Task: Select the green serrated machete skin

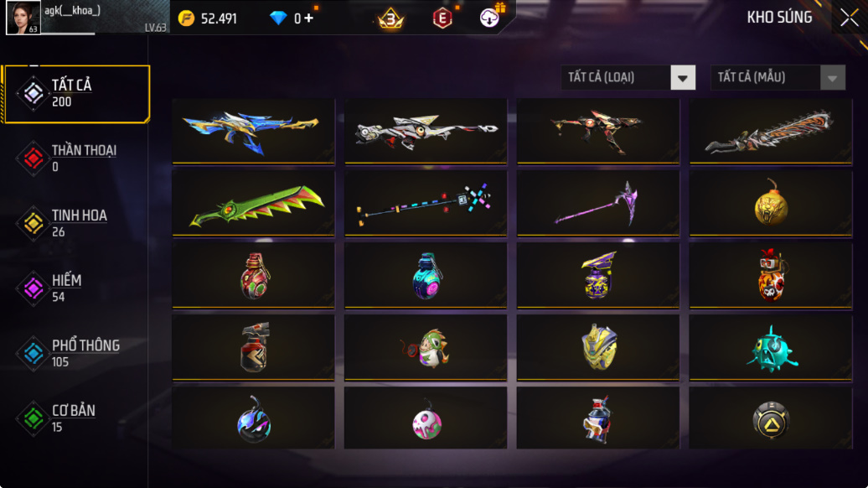Action: pos(254,203)
